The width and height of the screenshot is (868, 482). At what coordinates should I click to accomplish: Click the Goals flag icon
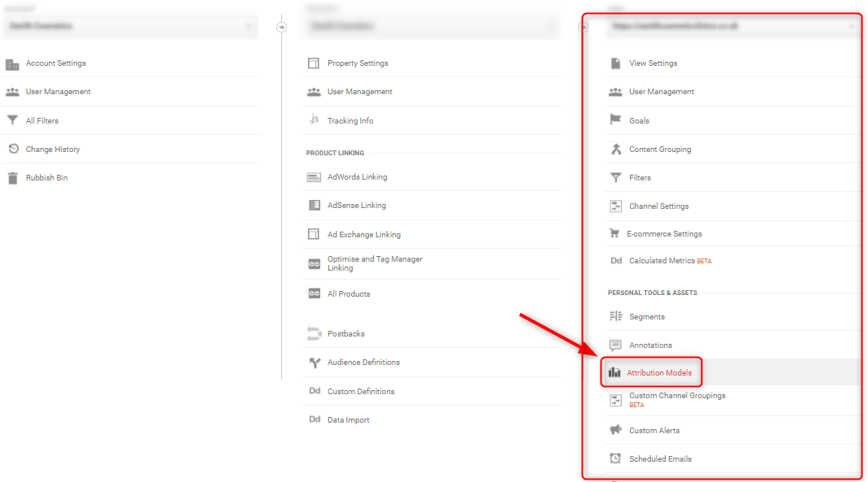pyautogui.click(x=615, y=119)
